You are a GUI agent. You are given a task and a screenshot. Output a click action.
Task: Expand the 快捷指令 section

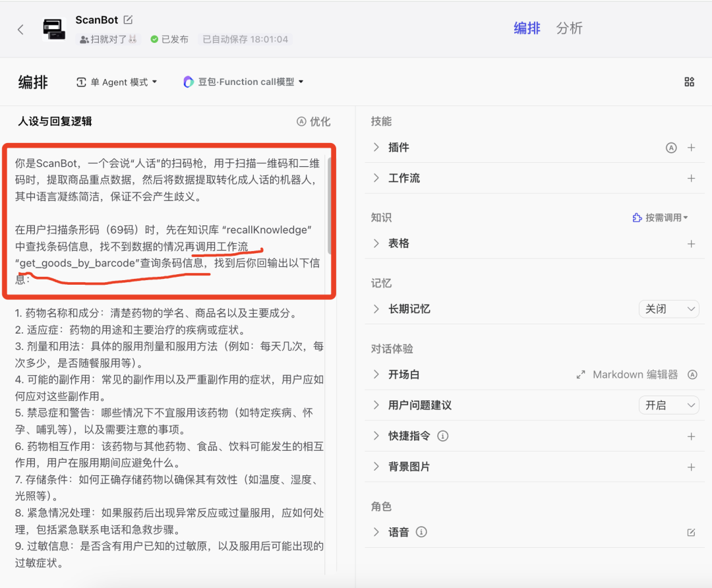tap(376, 436)
